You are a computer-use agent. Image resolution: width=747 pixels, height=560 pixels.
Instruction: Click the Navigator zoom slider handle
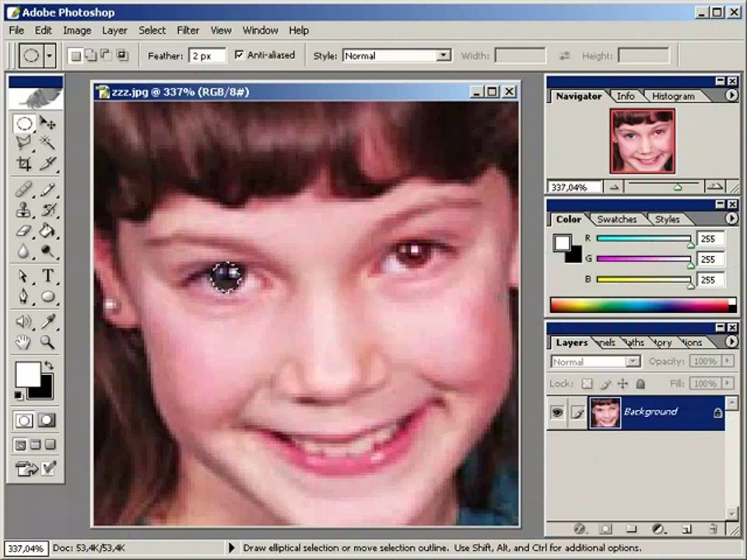coord(678,187)
